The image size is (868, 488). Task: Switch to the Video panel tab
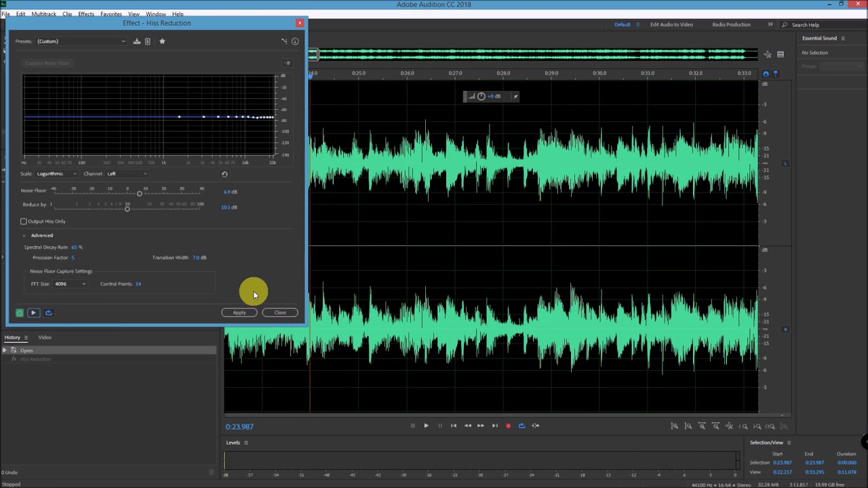pos(45,338)
